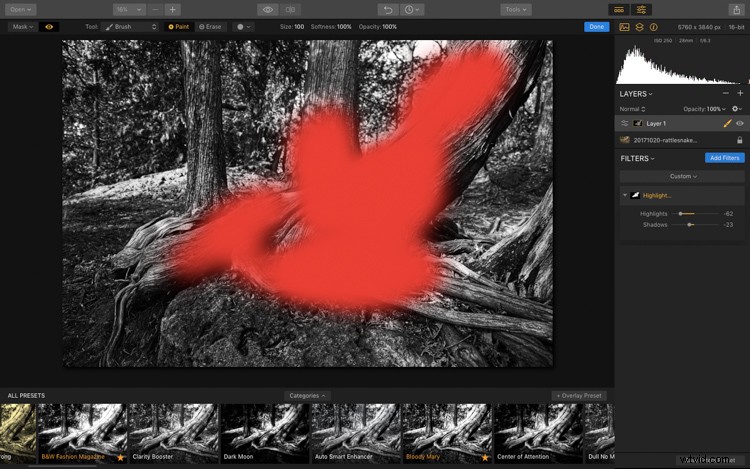
Task: Hide Layer 1 using its eye icon
Action: coord(740,123)
